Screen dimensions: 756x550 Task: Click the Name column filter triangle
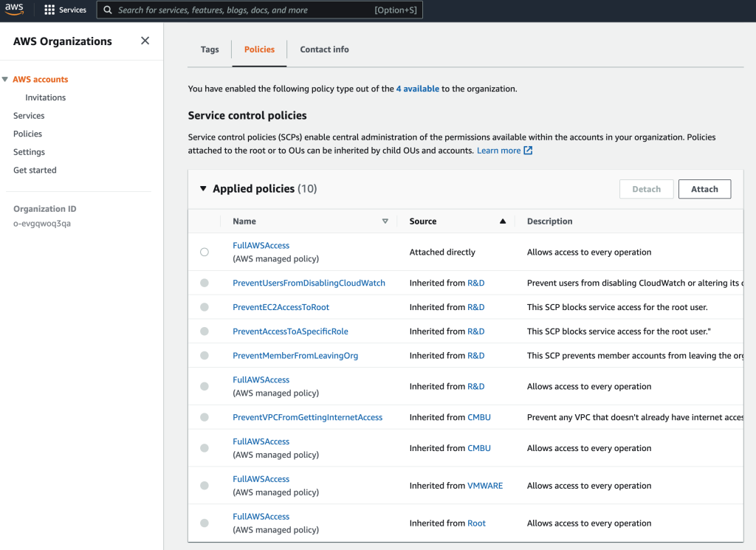point(385,221)
